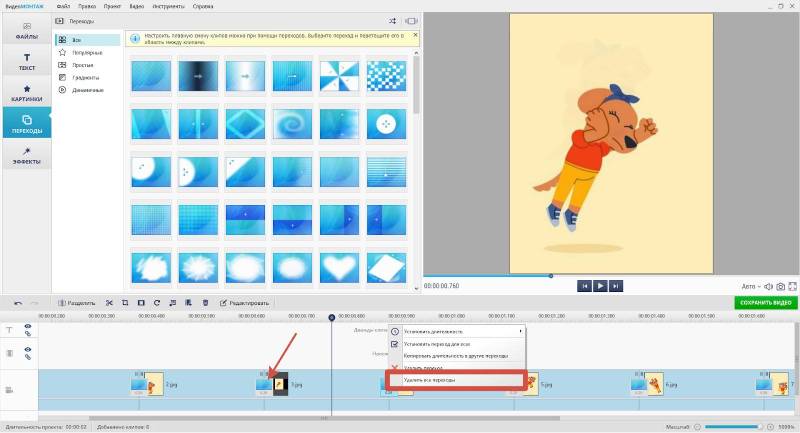Image resolution: width=800 pixels, height=433 pixels.
Task: Click the blue info icon in hint bar
Action: (x=135, y=39)
